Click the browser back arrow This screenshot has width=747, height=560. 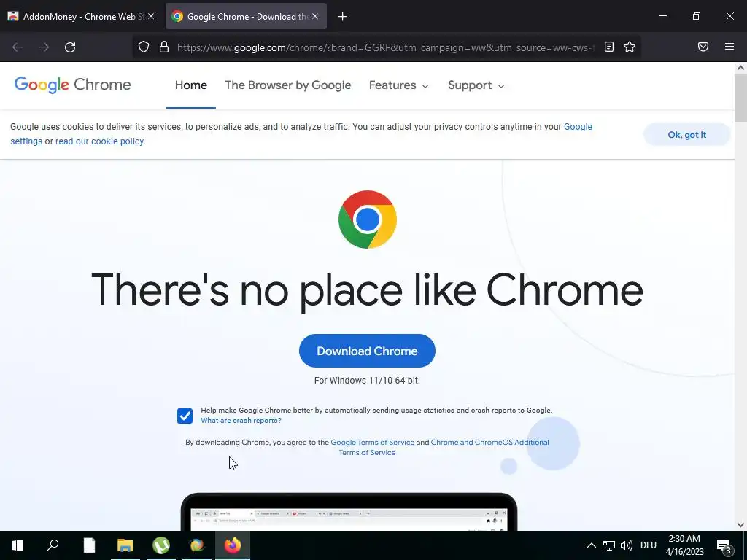pyautogui.click(x=18, y=47)
